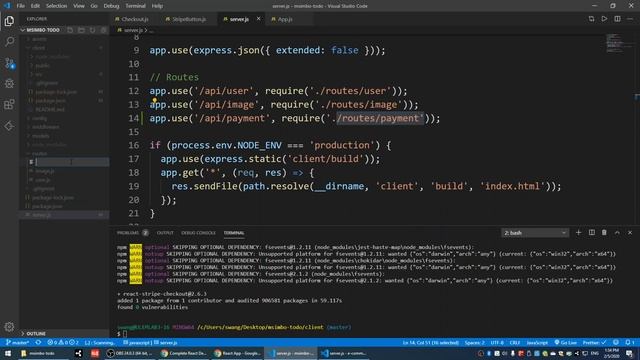Refresh the explorer tree
Viewport: 640px width, 360px height.
[x=92, y=30]
